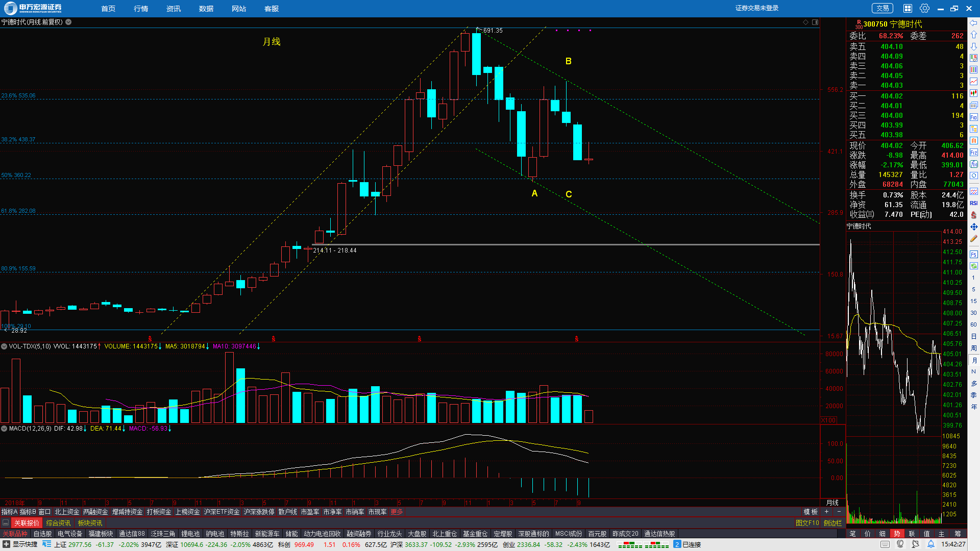980x551 pixels.
Task: Open the F12 sidebar icon
Action: pyautogui.click(x=973, y=152)
